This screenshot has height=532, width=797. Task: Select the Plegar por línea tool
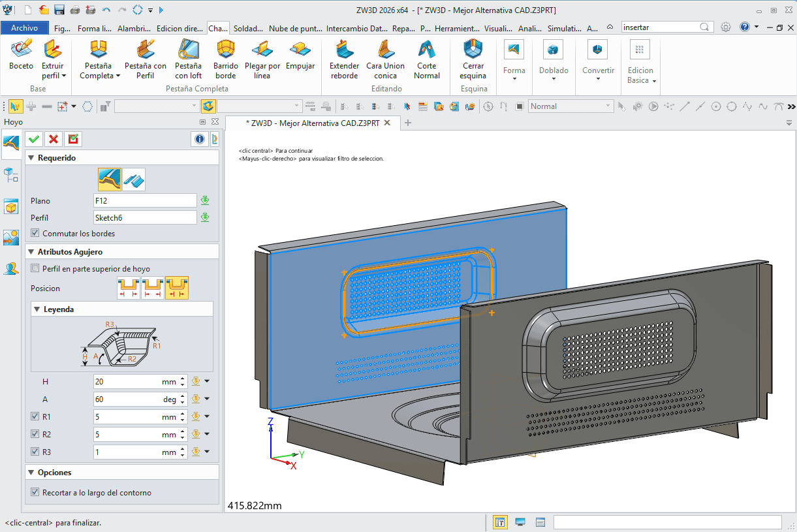coord(262,59)
